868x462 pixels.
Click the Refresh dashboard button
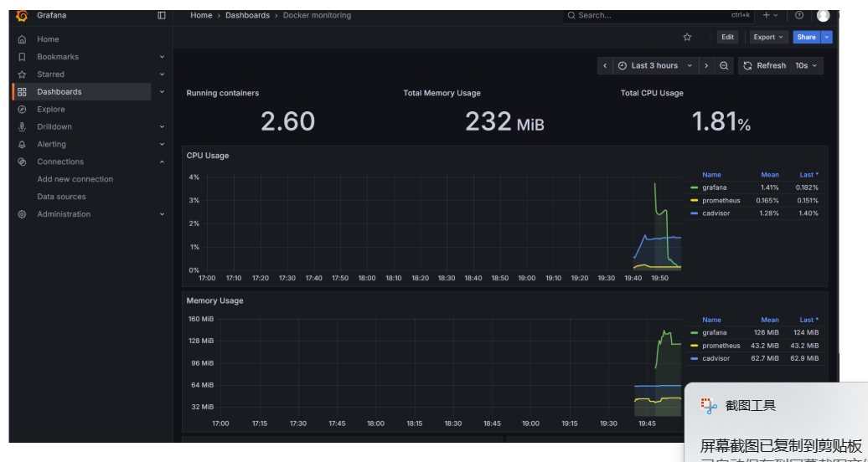point(764,65)
